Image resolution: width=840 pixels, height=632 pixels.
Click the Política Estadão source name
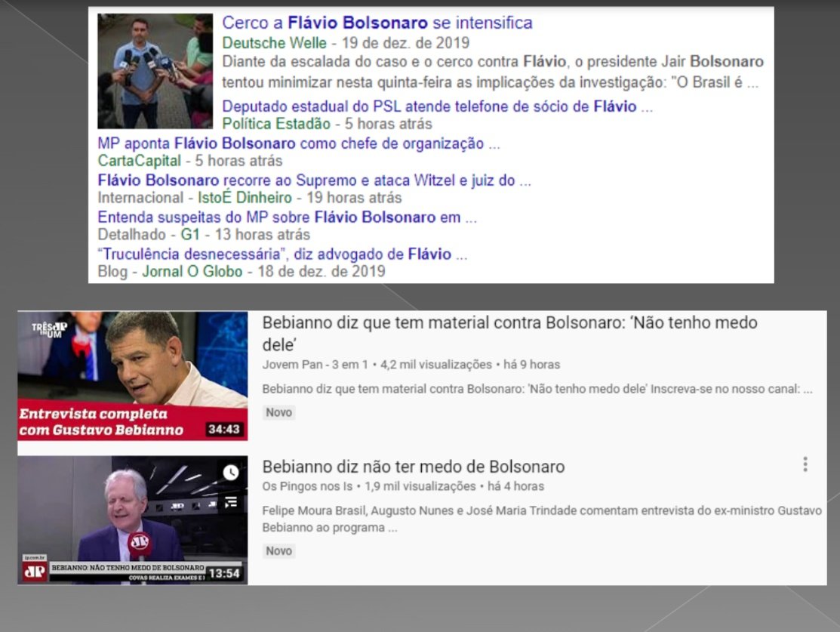(276, 124)
